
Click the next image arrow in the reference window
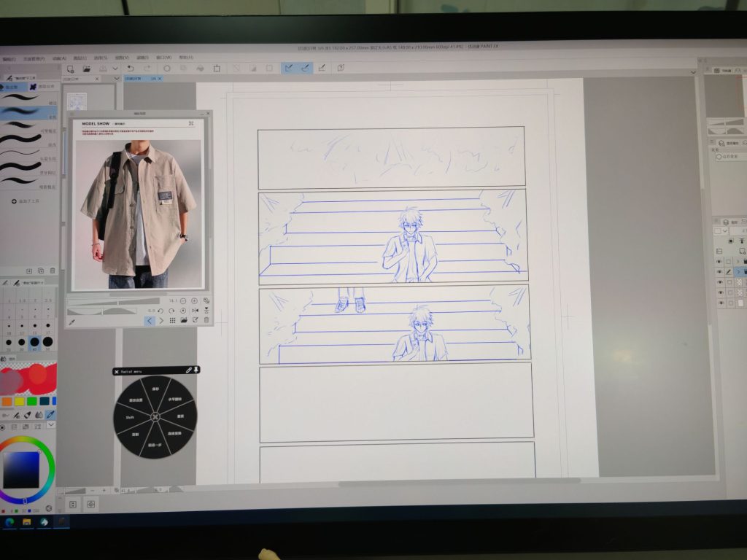[x=161, y=321]
